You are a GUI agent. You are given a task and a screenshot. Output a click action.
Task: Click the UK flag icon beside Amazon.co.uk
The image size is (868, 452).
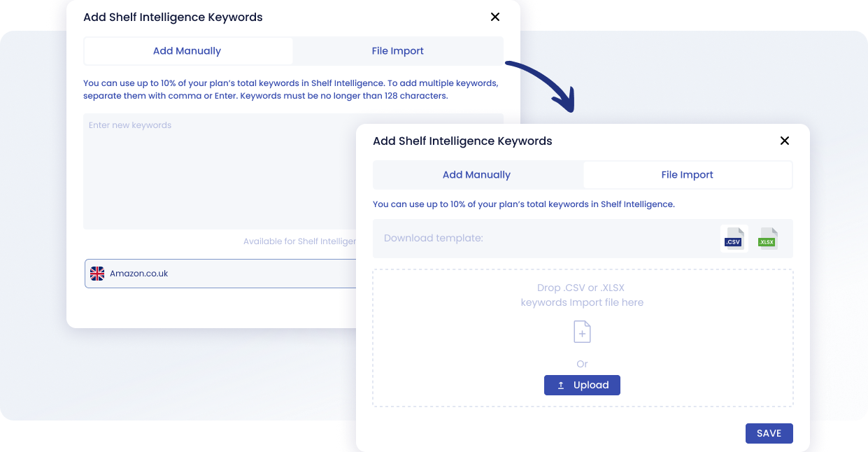(97, 274)
